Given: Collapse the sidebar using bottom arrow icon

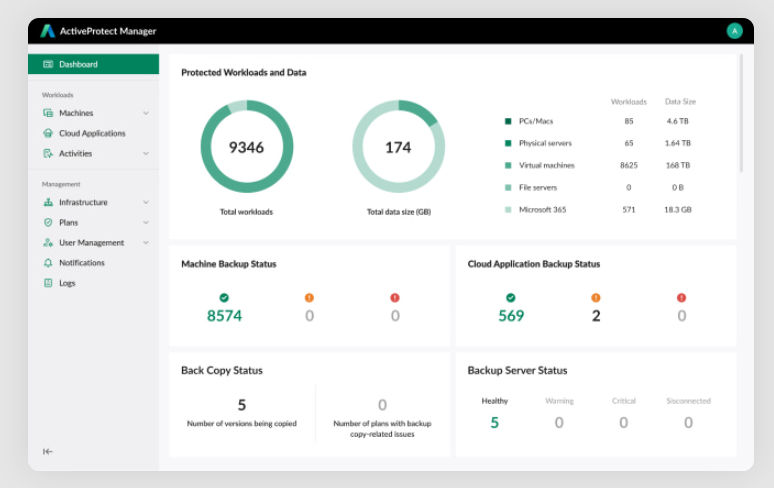Looking at the screenshot, I should click(x=47, y=451).
